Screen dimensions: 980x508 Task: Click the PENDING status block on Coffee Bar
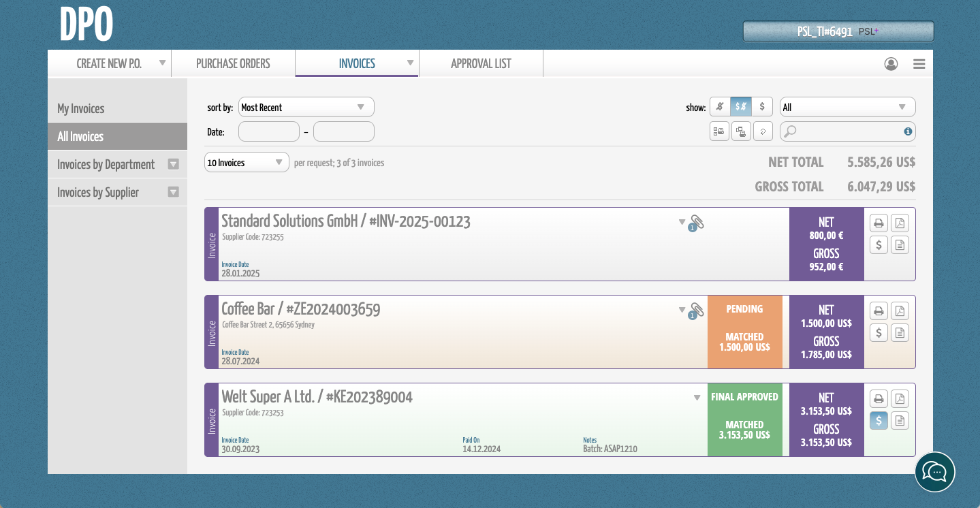744,332
